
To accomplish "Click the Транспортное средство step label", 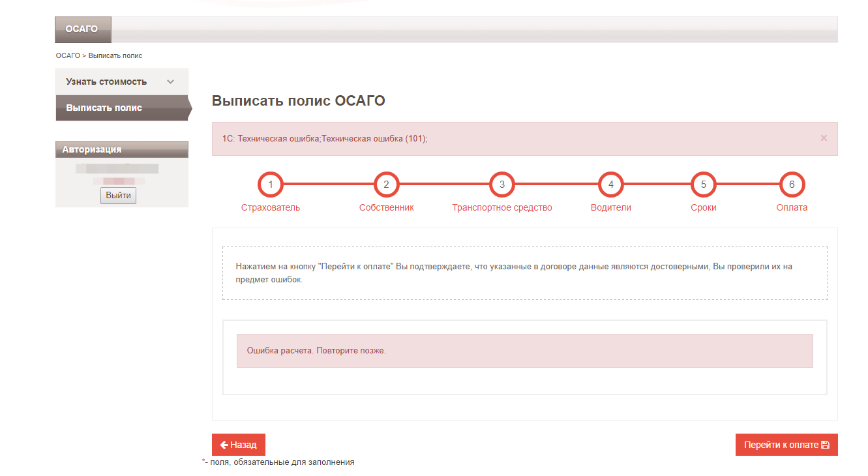I will [501, 208].
